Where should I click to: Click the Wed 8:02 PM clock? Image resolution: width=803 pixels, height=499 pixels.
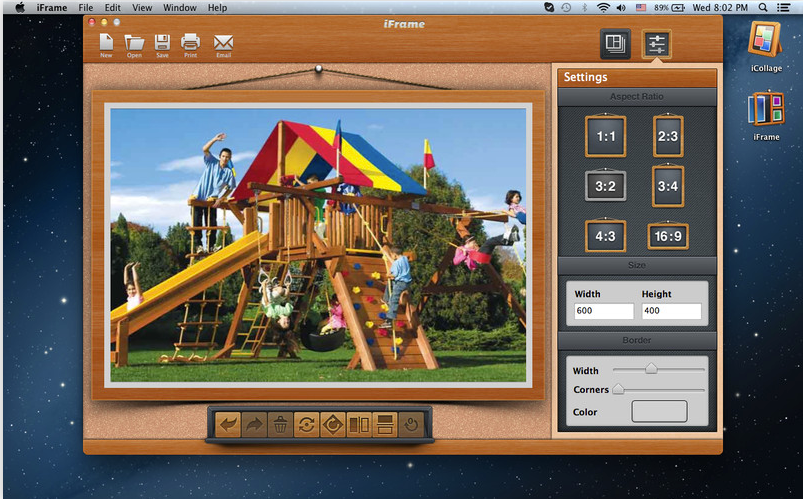pos(720,8)
